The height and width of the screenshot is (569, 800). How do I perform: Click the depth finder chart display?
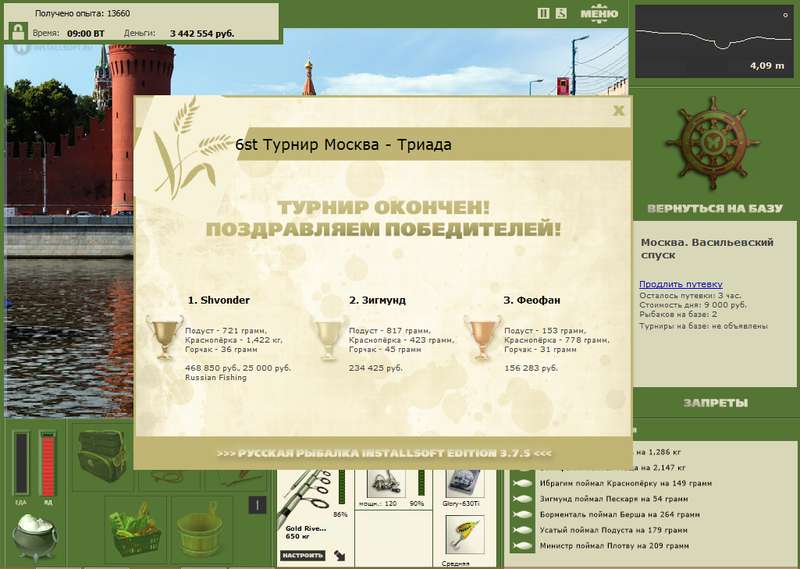click(713, 41)
